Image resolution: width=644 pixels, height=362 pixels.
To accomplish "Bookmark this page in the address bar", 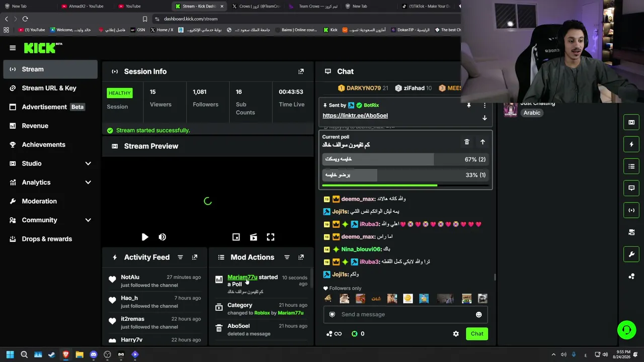I will (x=145, y=19).
